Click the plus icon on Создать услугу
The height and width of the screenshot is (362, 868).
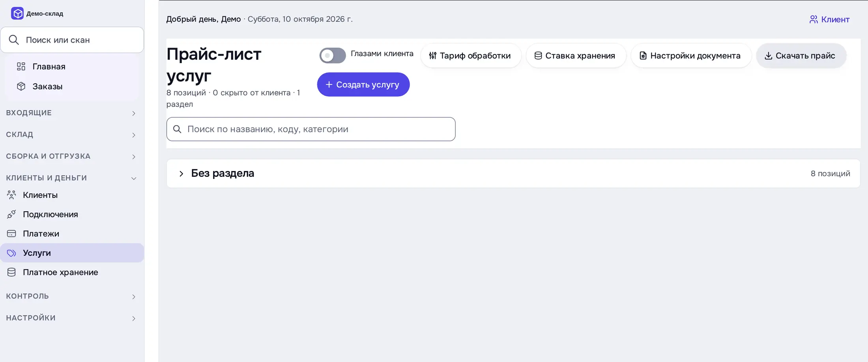pyautogui.click(x=329, y=84)
